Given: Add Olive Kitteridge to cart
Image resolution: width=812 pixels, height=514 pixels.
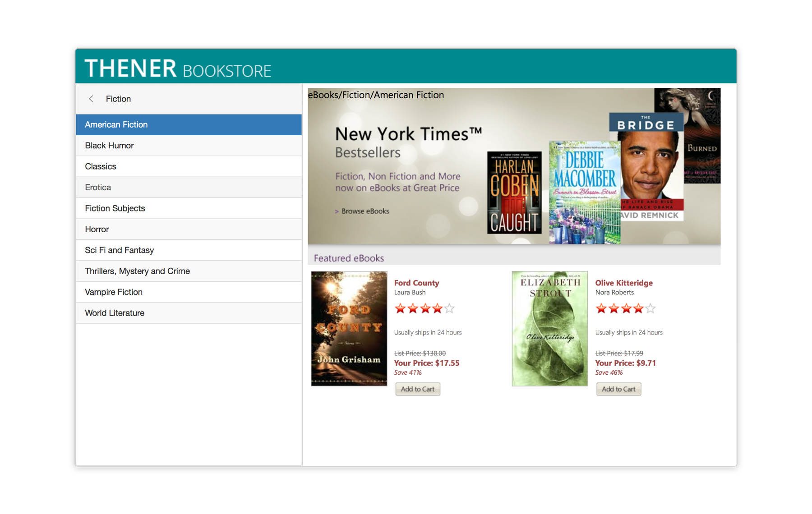Looking at the screenshot, I should (618, 389).
